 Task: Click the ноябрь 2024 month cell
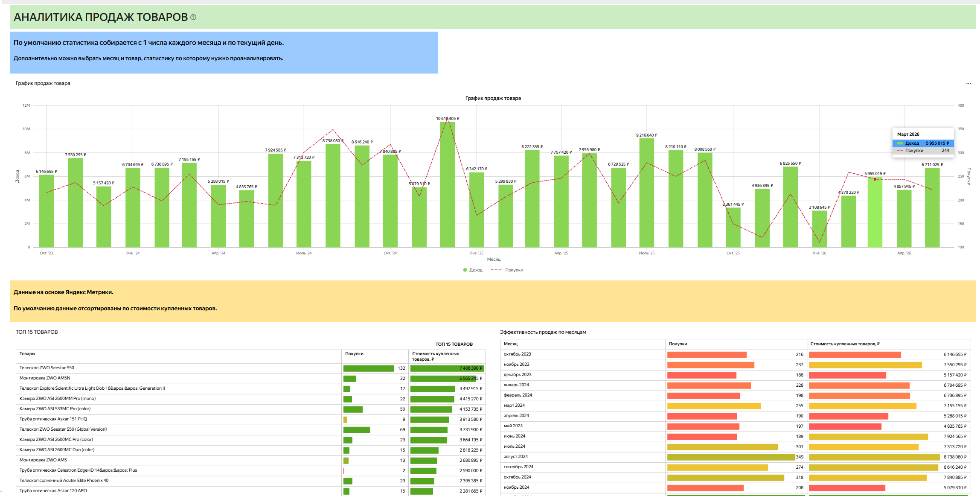coord(582,487)
